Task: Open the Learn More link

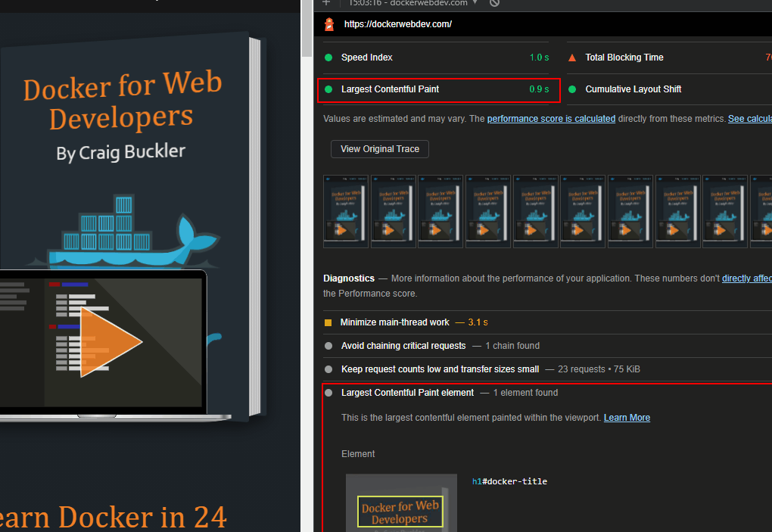Action: [x=627, y=418]
